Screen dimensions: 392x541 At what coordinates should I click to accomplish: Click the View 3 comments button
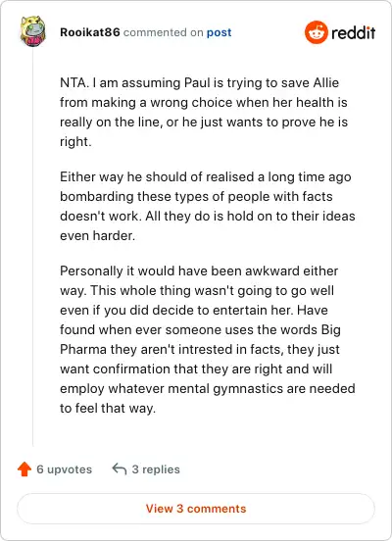pyautogui.click(x=196, y=509)
